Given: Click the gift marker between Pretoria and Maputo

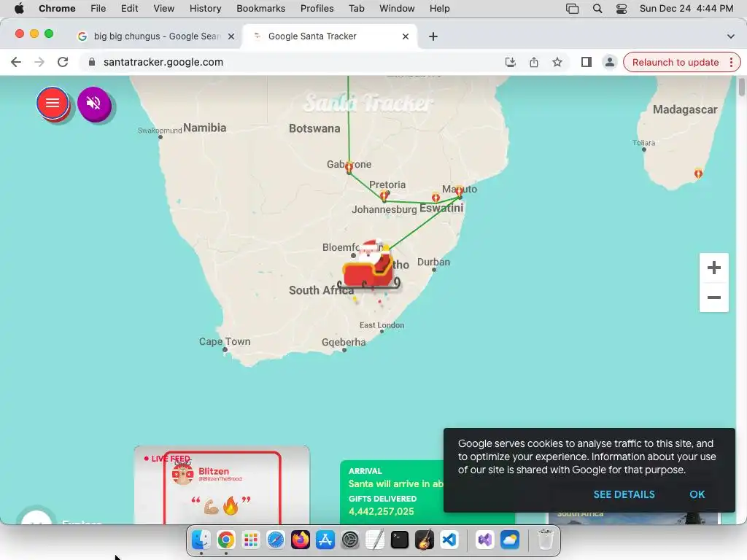Looking at the screenshot, I should click(436, 197).
